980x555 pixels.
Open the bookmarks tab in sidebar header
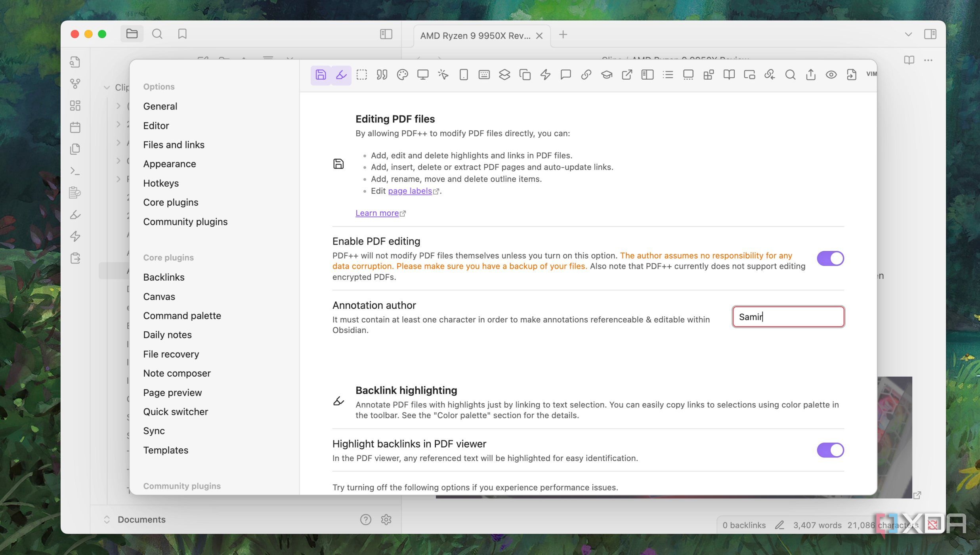pyautogui.click(x=182, y=34)
